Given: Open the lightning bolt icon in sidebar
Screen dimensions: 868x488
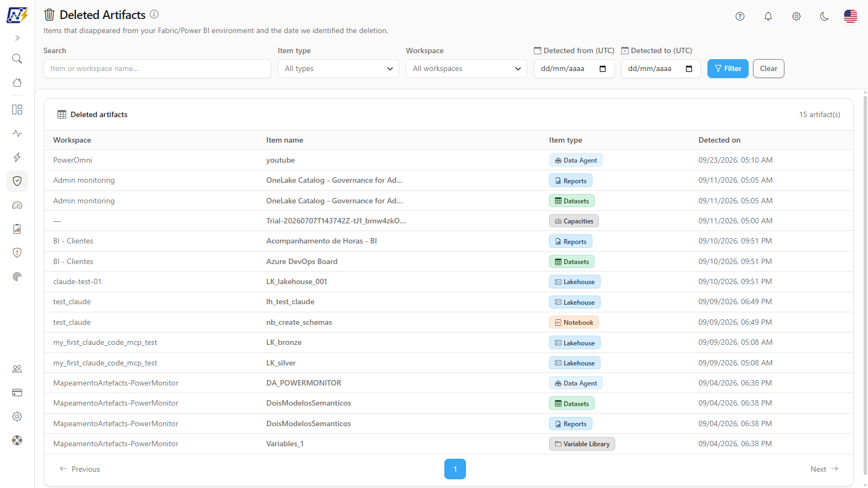Looking at the screenshot, I should coord(17,157).
